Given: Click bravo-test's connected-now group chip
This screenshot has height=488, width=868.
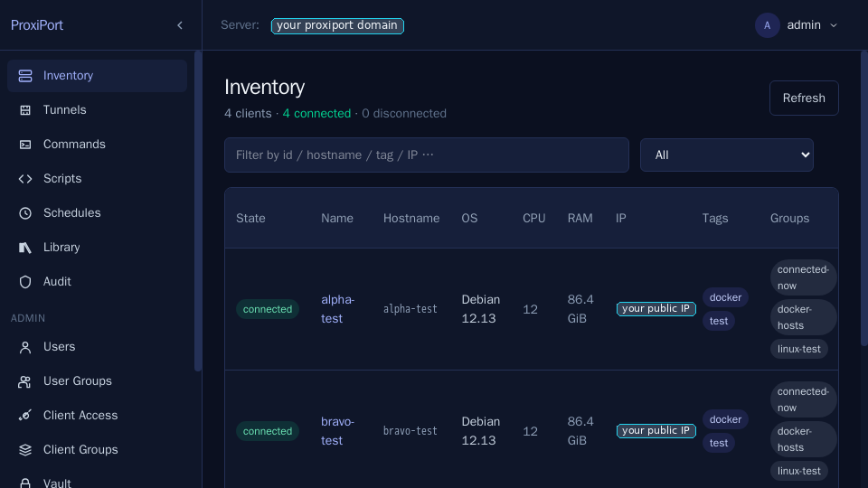Looking at the screenshot, I should tap(803, 399).
